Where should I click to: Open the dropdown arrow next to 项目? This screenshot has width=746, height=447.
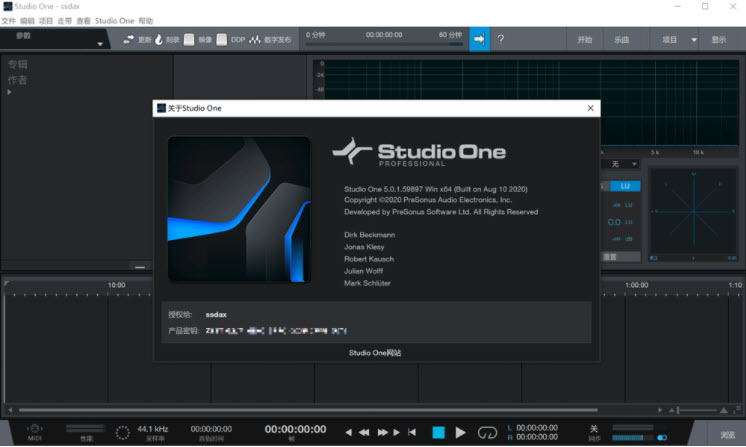click(x=694, y=40)
